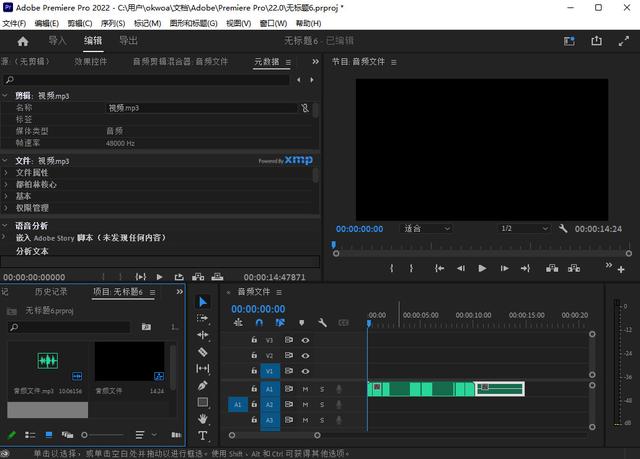Viewport: 640px width, 459px height.
Task: Select the Selection arrow tool
Action: [x=202, y=302]
